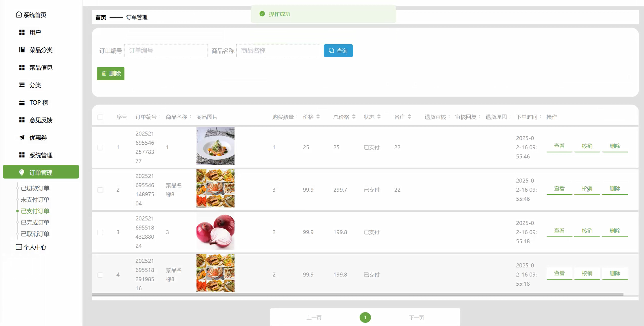Click the list icon next to 分类

(x=22, y=85)
